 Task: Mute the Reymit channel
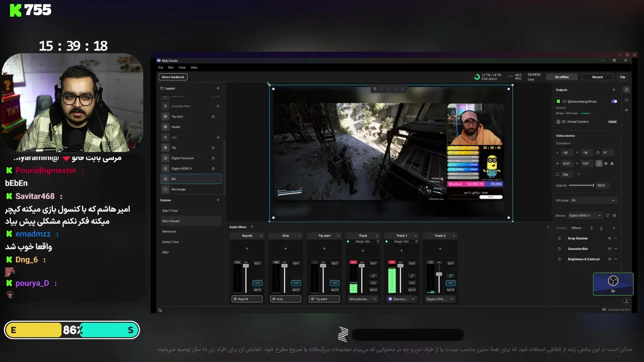(x=258, y=290)
